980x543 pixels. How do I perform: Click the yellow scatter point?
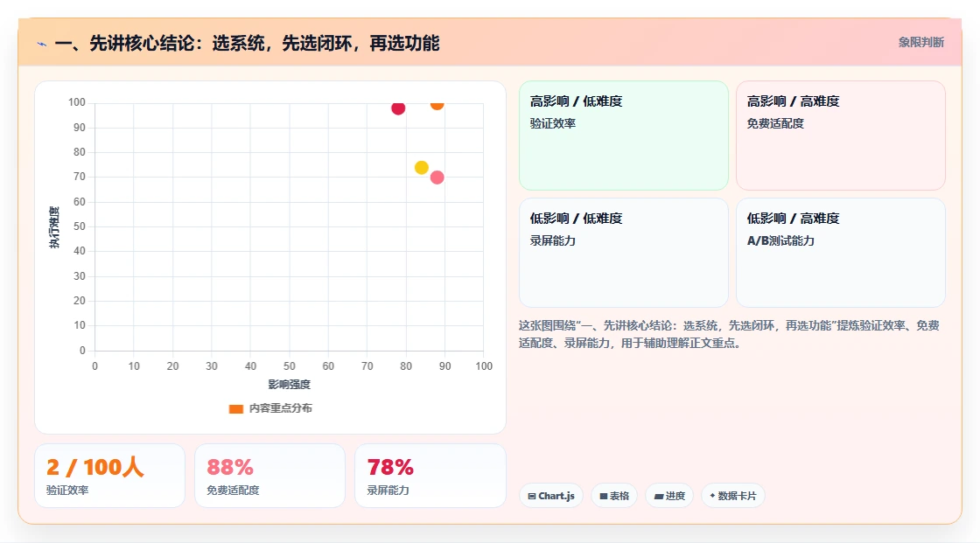click(421, 168)
